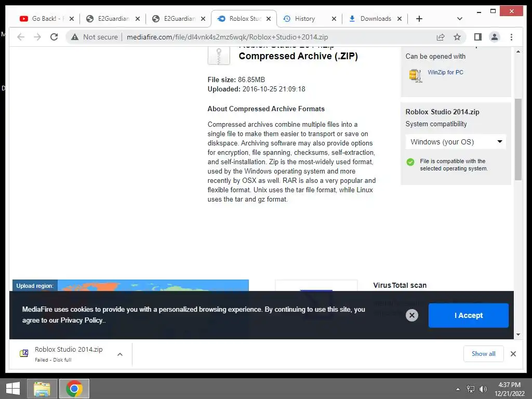The width and height of the screenshot is (532, 399).
Task: Go forward to next page
Action: click(37, 37)
